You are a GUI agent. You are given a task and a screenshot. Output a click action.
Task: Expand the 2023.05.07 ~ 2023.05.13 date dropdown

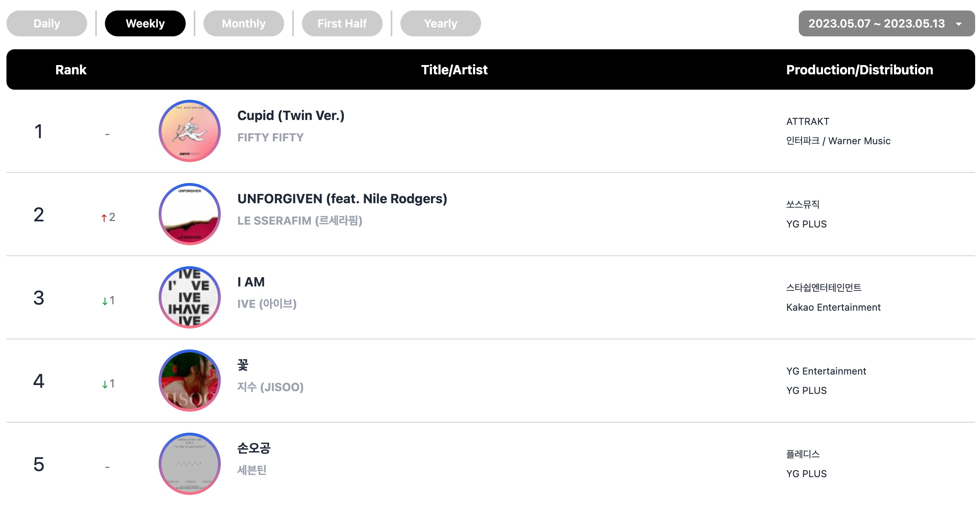[886, 23]
